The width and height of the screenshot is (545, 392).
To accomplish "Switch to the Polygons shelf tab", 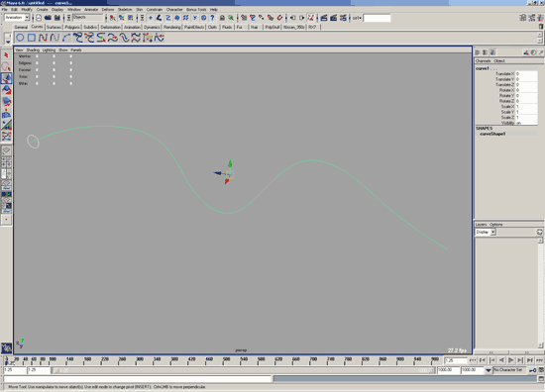I will coord(72,27).
